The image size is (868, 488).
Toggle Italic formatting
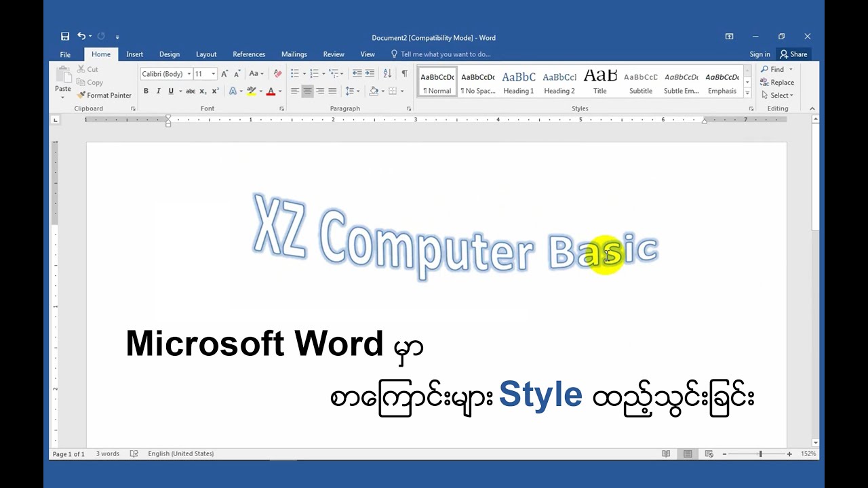click(158, 91)
